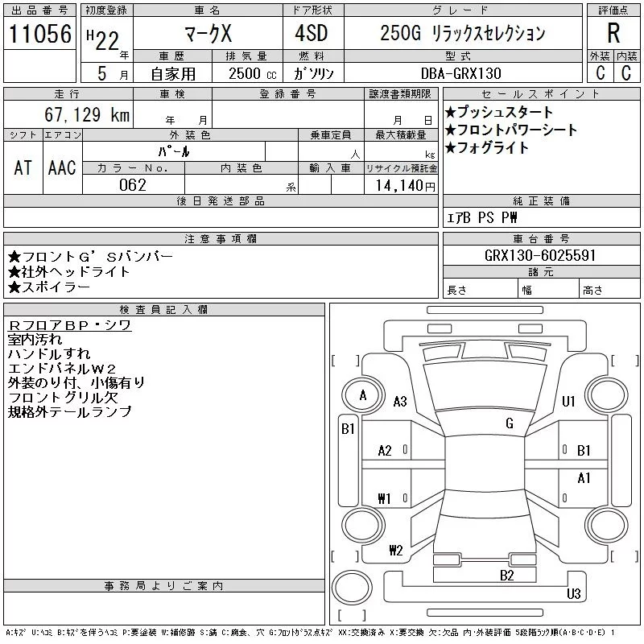
Task: Select the 検査員記入欄 header
Action: point(164,309)
